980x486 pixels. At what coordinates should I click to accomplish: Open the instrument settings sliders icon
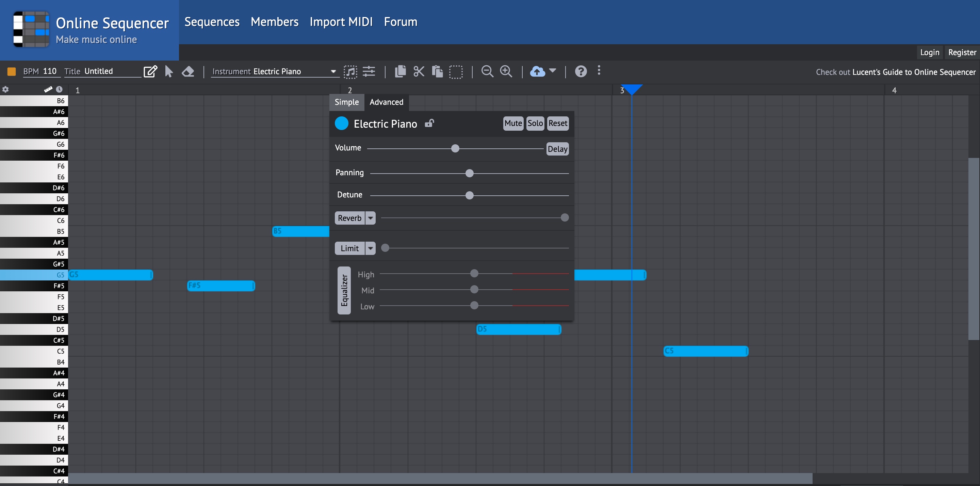369,71
